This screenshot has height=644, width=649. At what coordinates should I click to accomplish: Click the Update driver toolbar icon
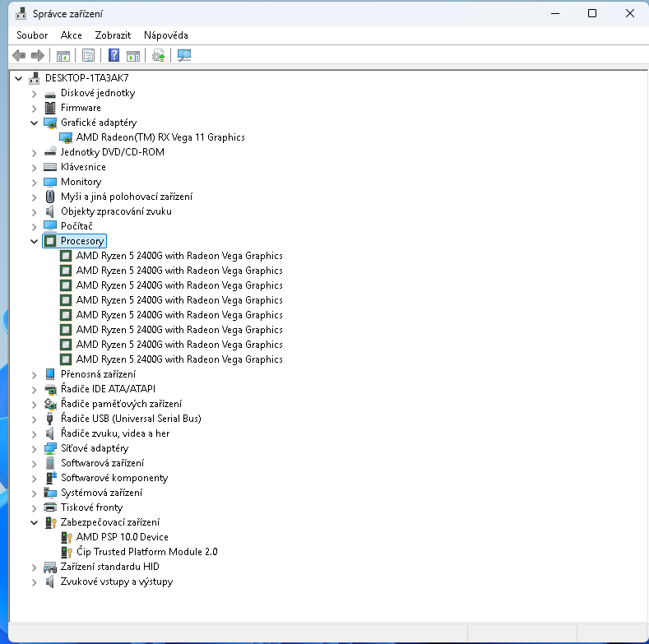(158, 55)
